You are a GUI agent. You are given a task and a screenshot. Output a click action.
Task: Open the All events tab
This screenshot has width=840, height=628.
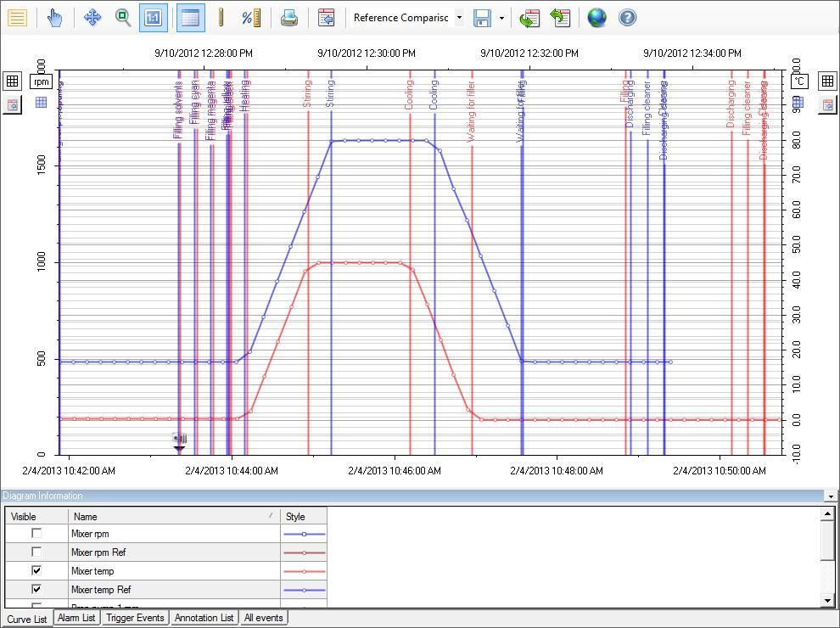click(x=263, y=618)
